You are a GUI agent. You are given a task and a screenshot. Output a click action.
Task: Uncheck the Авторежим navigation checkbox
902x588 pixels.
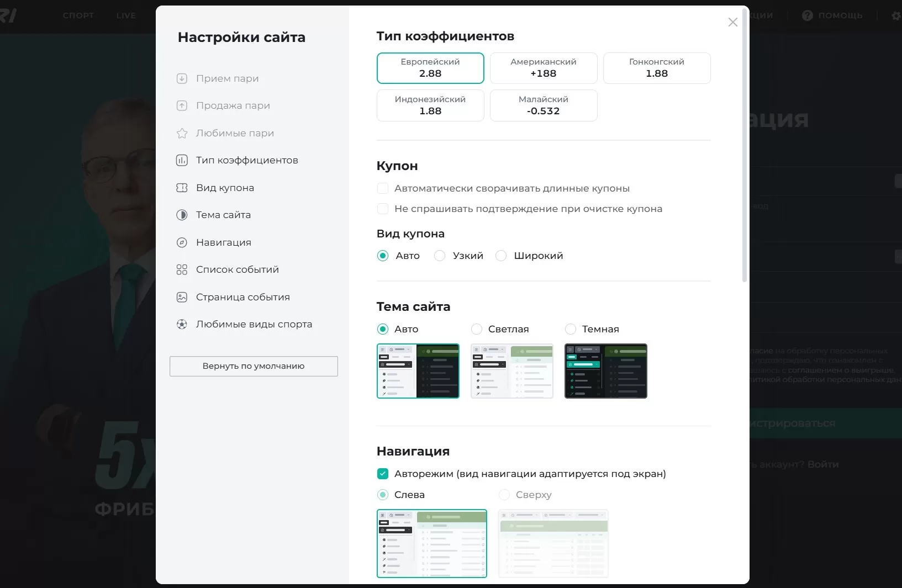[x=382, y=474]
